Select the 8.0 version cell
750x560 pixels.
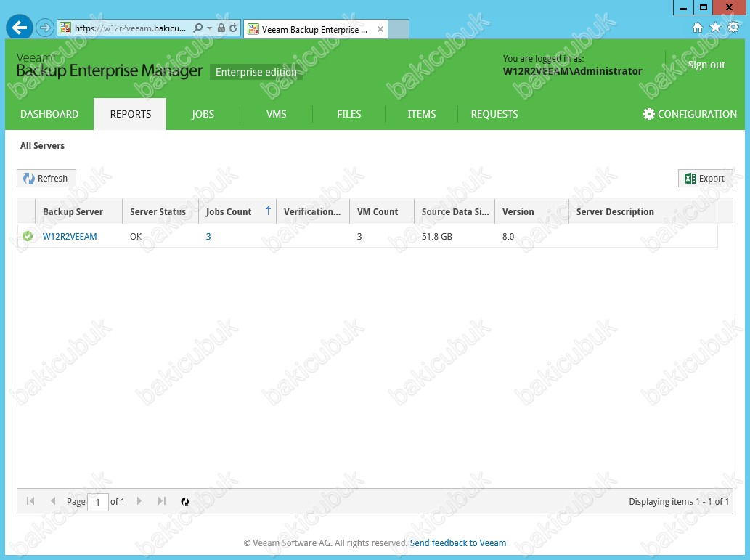[508, 237]
